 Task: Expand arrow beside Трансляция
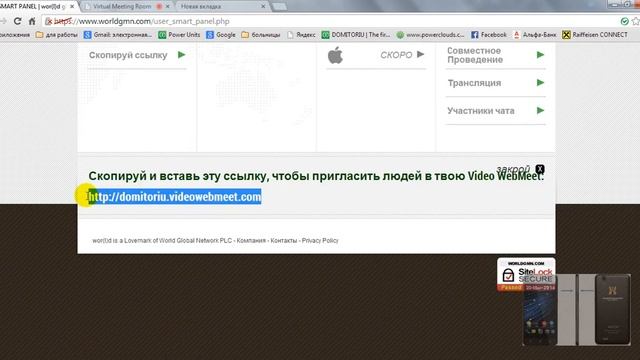(x=540, y=82)
